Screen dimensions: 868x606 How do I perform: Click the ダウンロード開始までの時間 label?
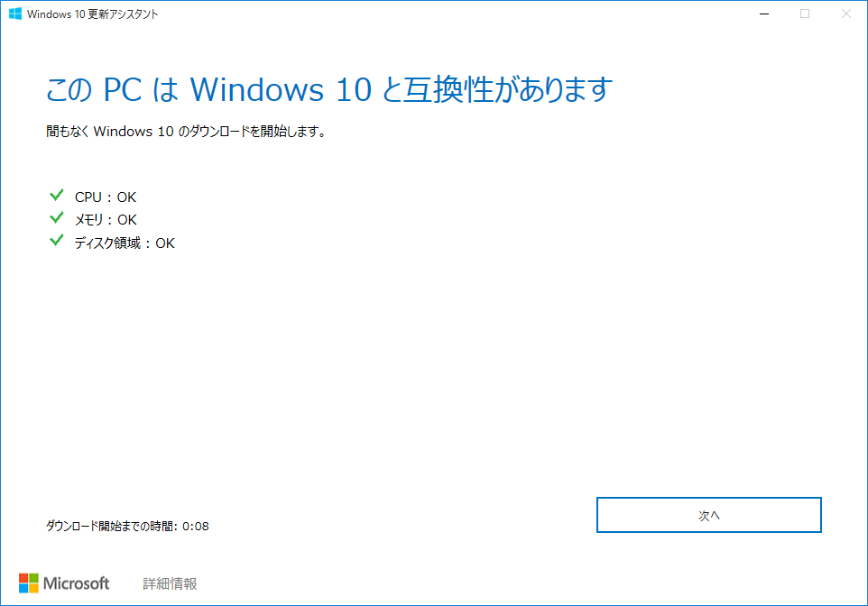(x=110, y=527)
